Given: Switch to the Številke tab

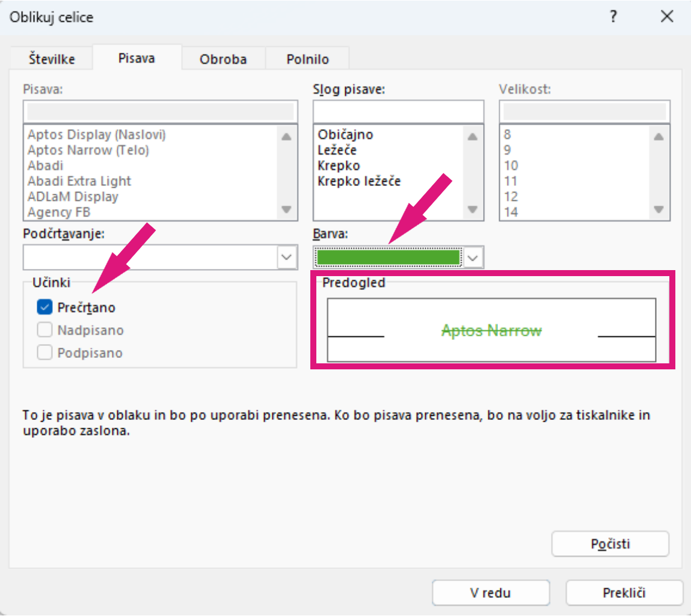Looking at the screenshot, I should click(52, 58).
